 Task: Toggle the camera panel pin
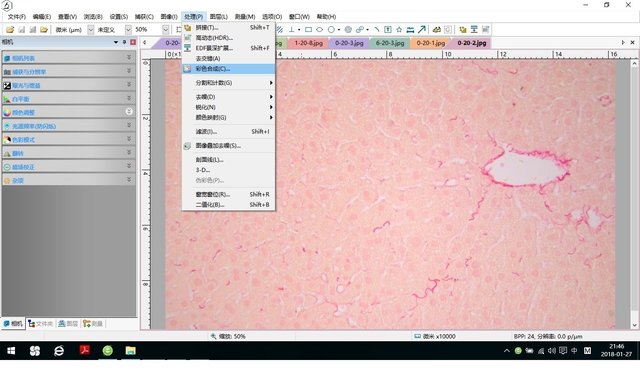(124, 42)
